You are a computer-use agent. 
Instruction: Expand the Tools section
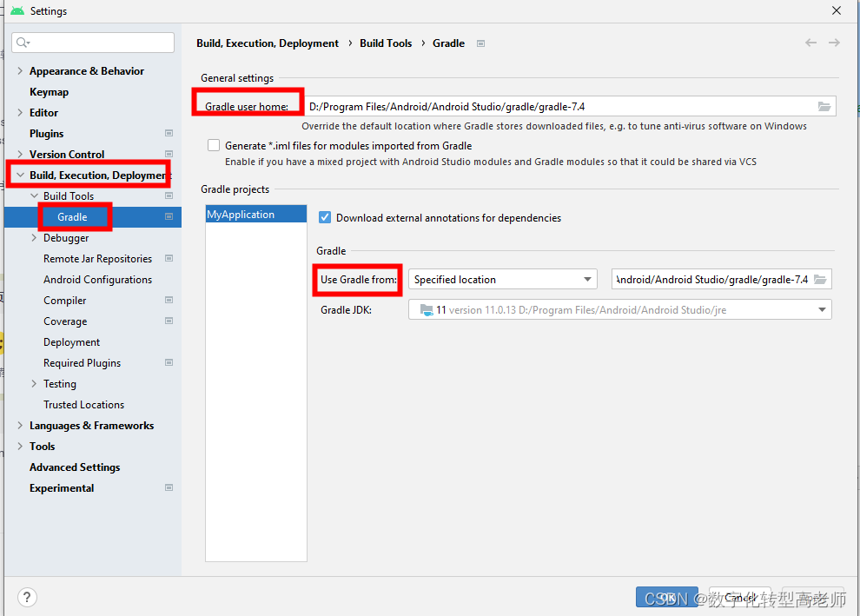[x=20, y=446]
